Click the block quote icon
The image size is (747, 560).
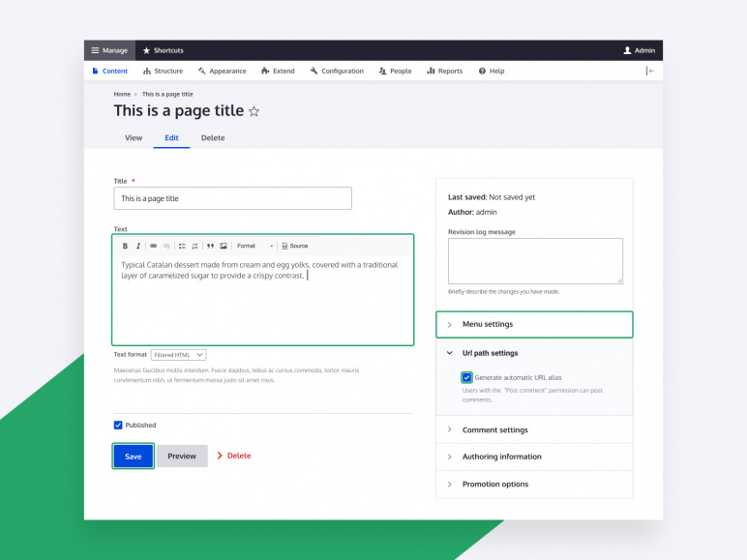pos(210,246)
